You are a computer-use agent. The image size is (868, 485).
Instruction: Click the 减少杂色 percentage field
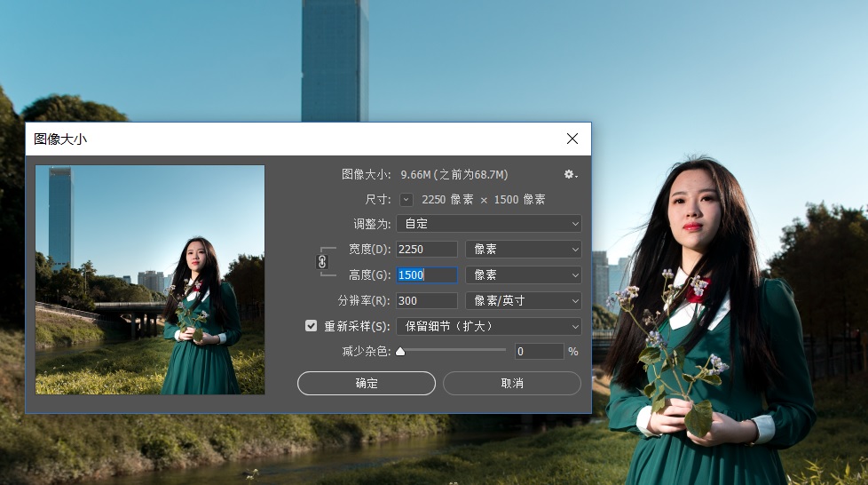(540, 352)
